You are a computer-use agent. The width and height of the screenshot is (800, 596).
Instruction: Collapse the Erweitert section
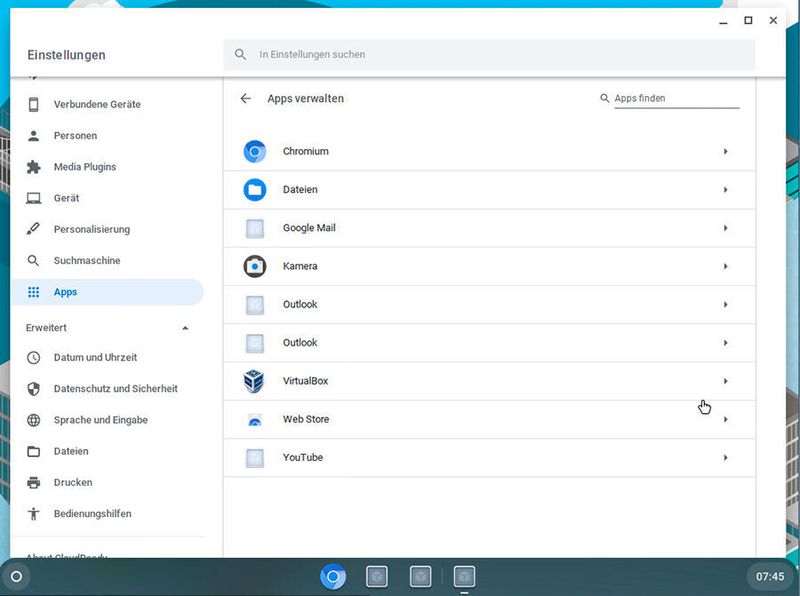[x=185, y=328]
